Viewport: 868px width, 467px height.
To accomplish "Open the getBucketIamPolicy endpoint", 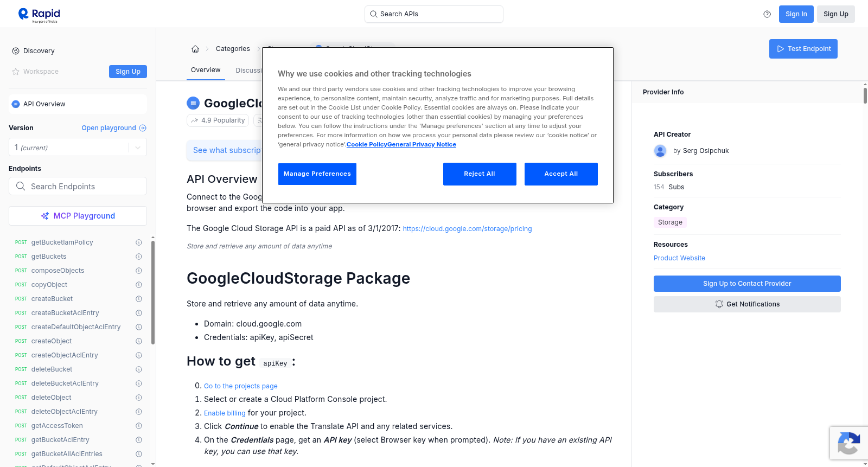I will pos(62,242).
